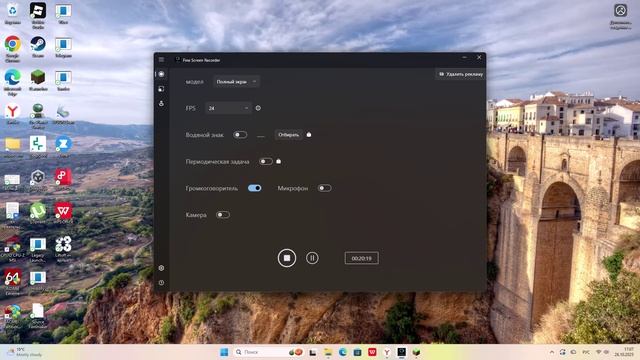Pause the screen recording
This screenshot has height=360, width=640.
pyautogui.click(x=312, y=258)
